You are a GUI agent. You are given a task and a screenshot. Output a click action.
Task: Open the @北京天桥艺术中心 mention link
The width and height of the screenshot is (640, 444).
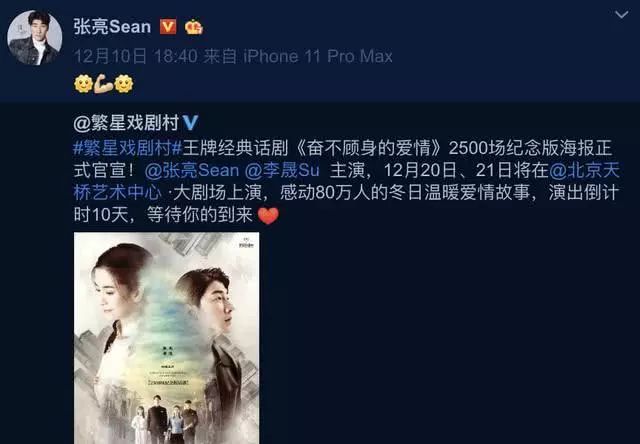coord(347,181)
